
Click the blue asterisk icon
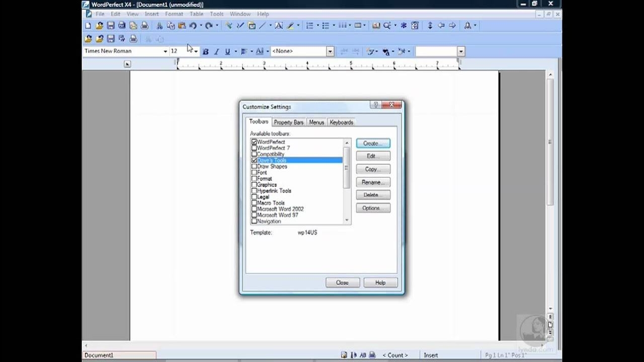(x=404, y=26)
